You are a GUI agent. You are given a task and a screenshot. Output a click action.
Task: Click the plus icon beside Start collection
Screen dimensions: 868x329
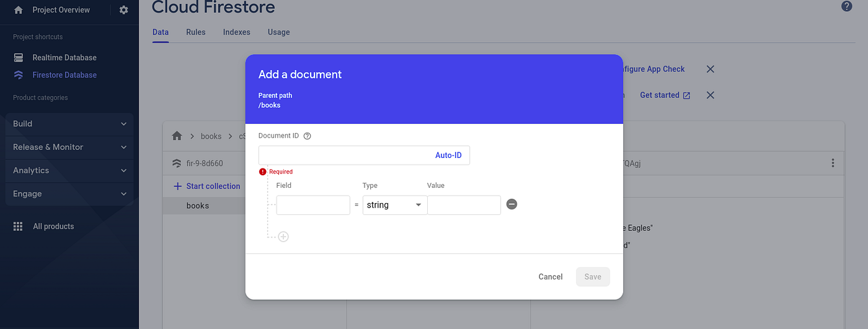(178, 186)
